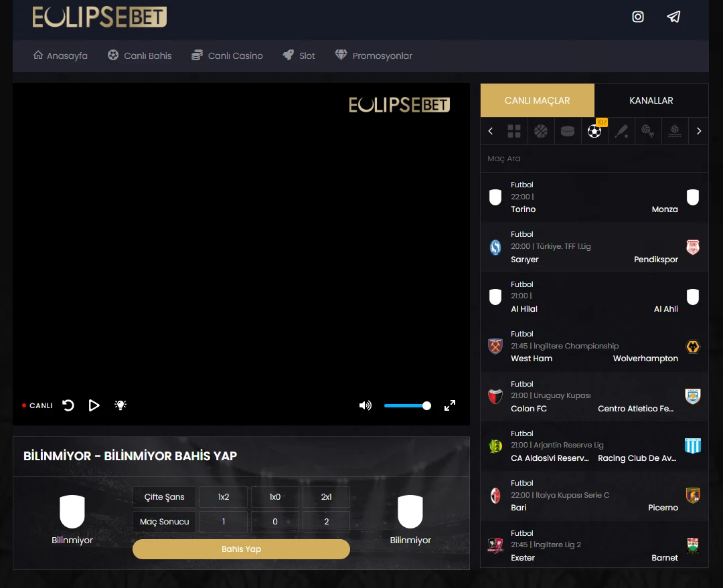Click the Bari team crest
723x588 pixels.
[x=495, y=496]
